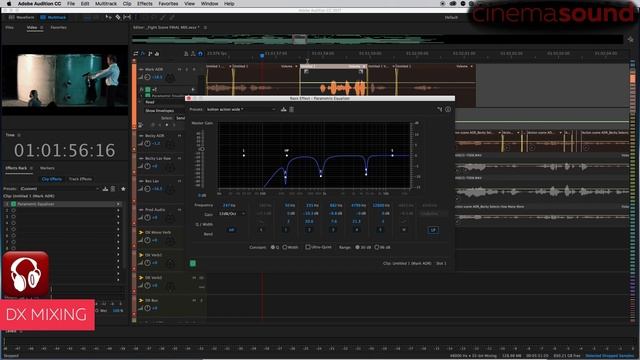
Task: Click the metronome icon above the tracks
Action: point(193,53)
